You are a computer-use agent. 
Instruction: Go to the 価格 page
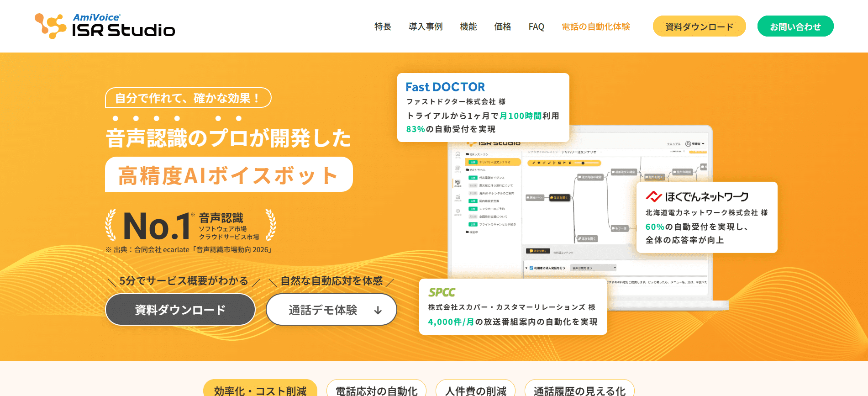pos(503,26)
